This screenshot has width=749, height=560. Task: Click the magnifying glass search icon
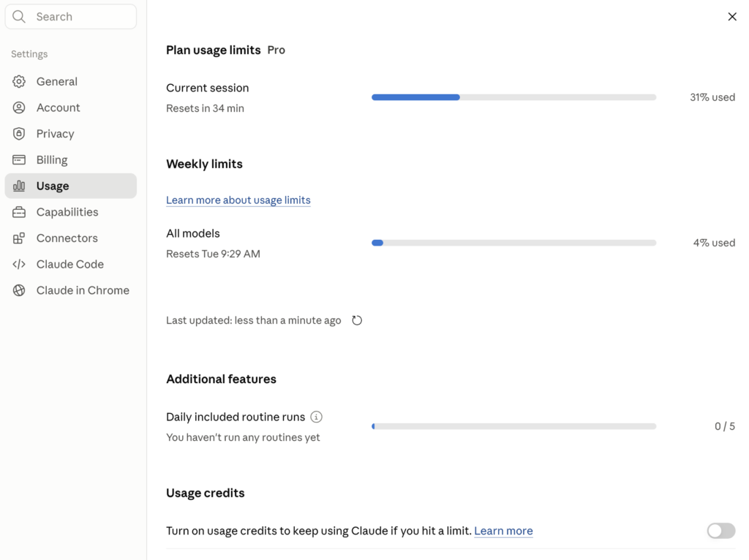pos(18,17)
